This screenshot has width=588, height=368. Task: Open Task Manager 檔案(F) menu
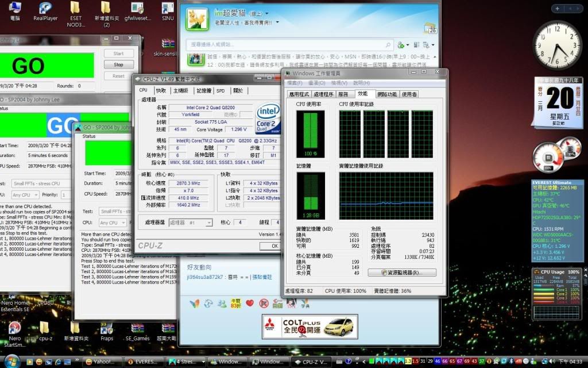coord(295,83)
